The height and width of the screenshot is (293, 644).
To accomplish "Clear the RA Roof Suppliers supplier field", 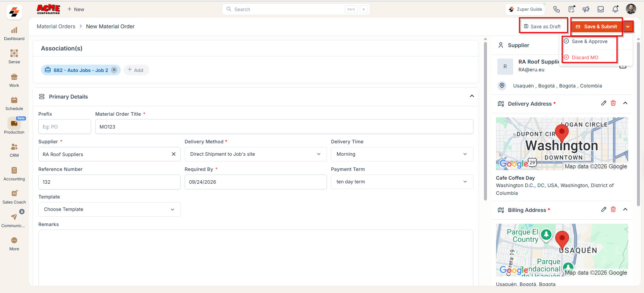I will (x=174, y=154).
